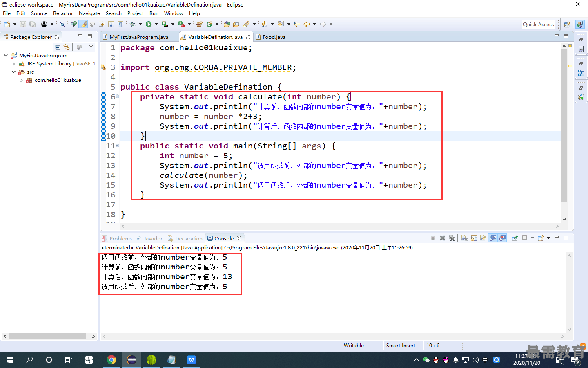Click the Java perspective icon
The width and height of the screenshot is (588, 368).
[x=580, y=25]
